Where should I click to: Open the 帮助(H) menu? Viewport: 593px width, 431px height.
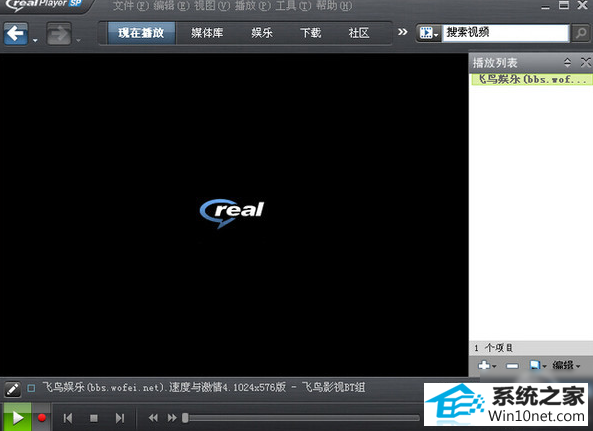334,6
